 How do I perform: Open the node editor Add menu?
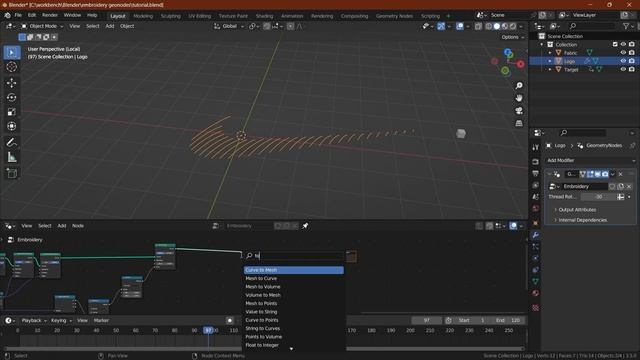point(62,226)
